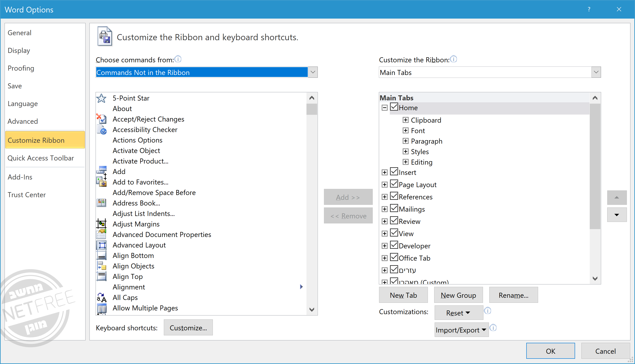Image resolution: width=635 pixels, height=364 pixels.
Task: Click info icon beside Choose commands from
Action: pyautogui.click(x=178, y=59)
